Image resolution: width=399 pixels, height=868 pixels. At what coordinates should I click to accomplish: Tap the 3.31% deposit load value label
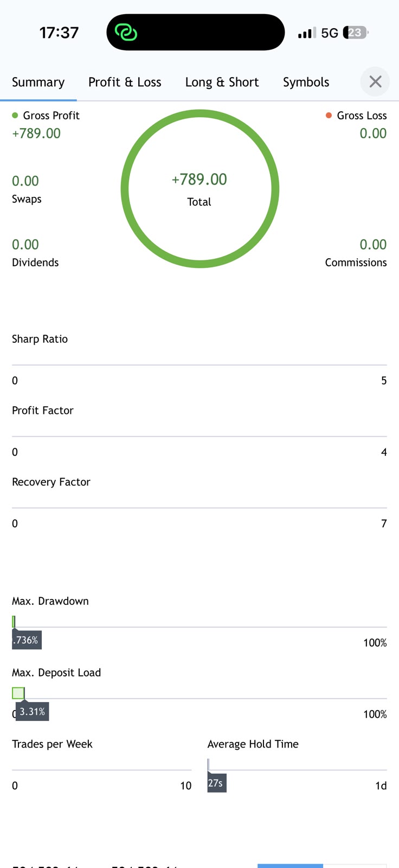(x=32, y=711)
